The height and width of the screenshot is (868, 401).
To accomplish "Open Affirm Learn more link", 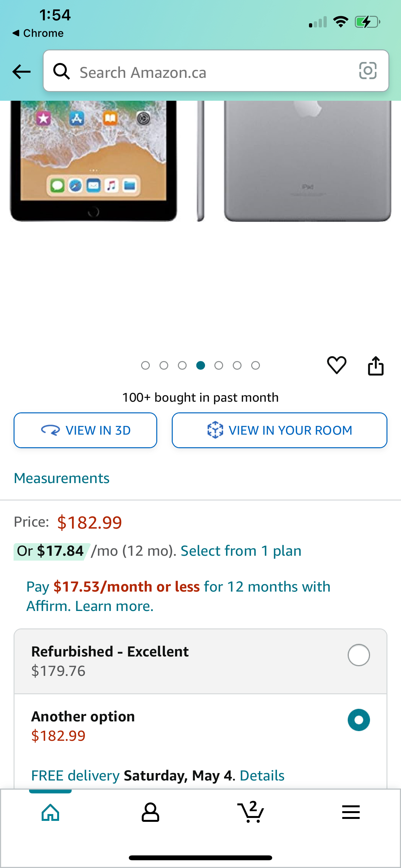I will click(114, 606).
